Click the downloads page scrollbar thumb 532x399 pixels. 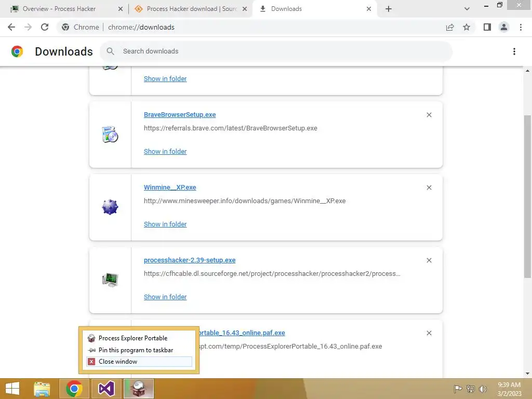pos(527,197)
